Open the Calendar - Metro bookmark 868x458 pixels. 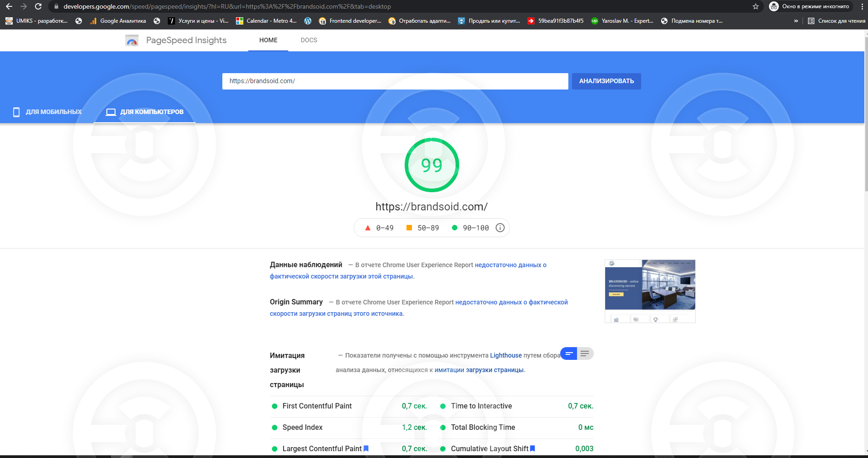(266, 21)
